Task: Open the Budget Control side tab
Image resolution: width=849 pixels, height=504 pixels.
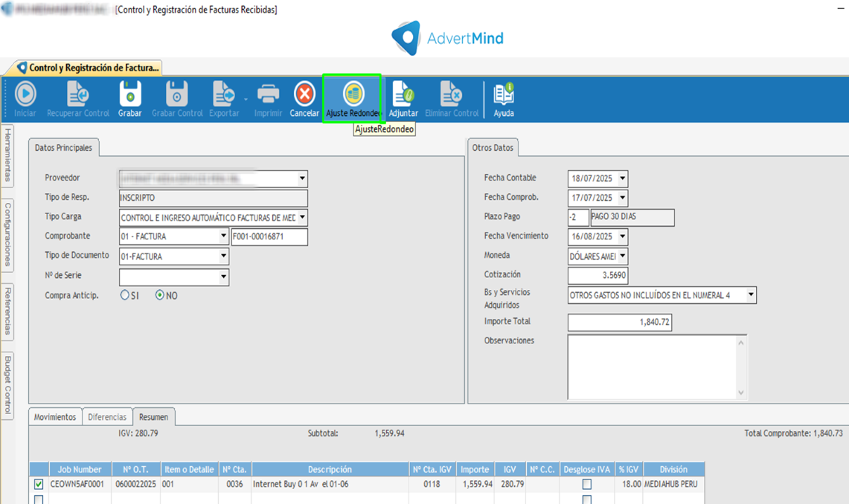Action: click(x=7, y=385)
